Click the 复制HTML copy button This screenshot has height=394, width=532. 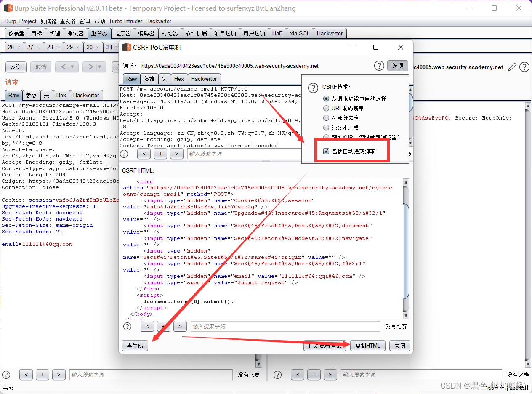[x=367, y=346]
